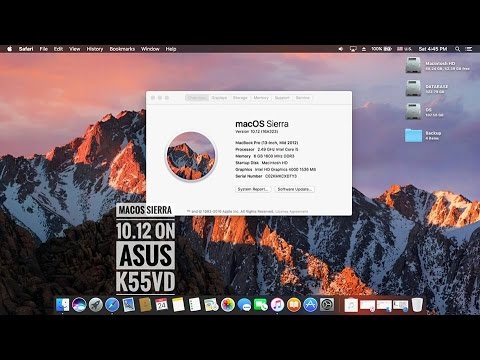Screen dimensions: 480x360
Task: Switch to the Storage tab
Action: [240, 98]
